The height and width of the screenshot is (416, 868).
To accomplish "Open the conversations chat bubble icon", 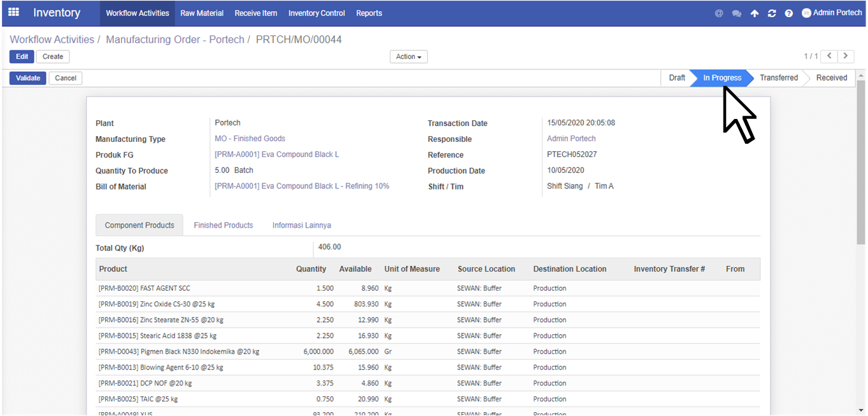I will (x=737, y=13).
